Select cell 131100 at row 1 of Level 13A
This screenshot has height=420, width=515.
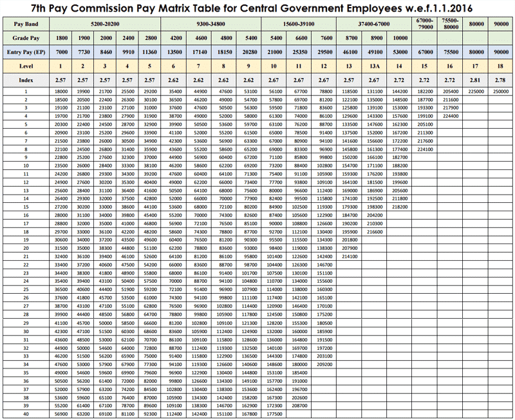[375, 91]
